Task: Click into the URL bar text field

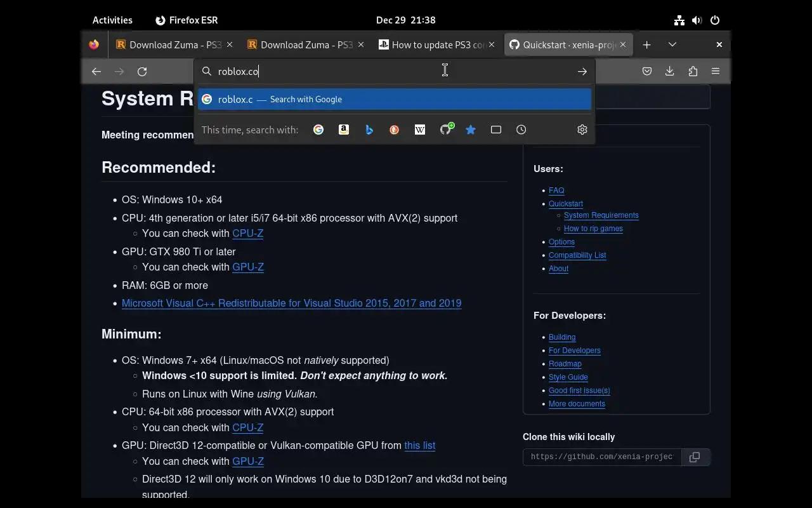Action: (x=393, y=72)
